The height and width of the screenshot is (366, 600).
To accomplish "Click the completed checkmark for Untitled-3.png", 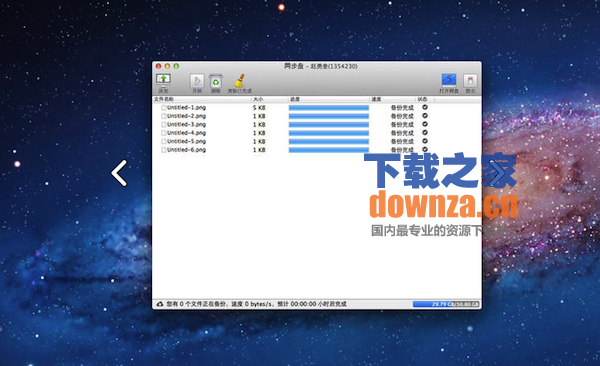I will 425,124.
